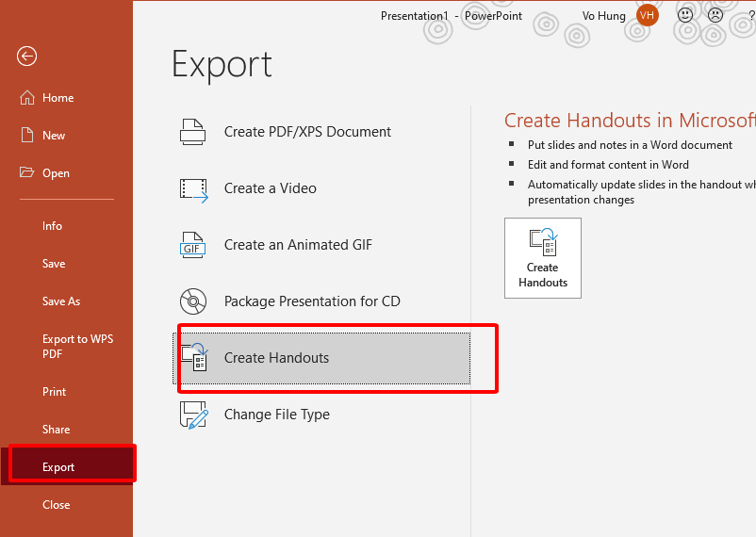Click the 'Put slides and notes in a Word document' text
Image resolution: width=756 pixels, height=537 pixels.
[x=630, y=145]
